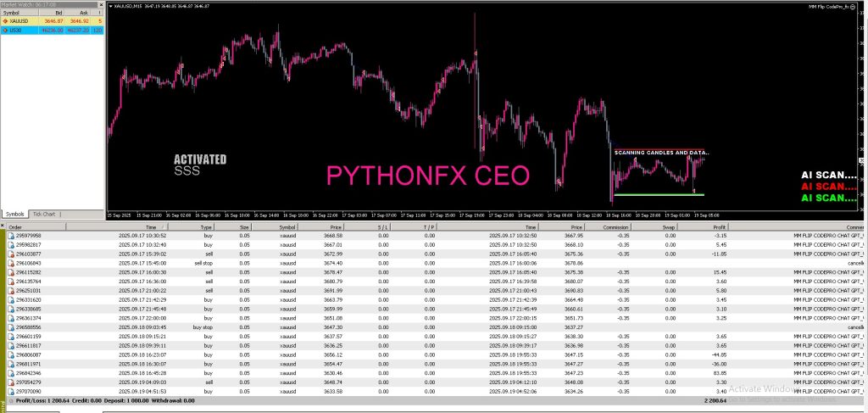
Task: Click the sell icon of order 297054279
Action: (11, 382)
